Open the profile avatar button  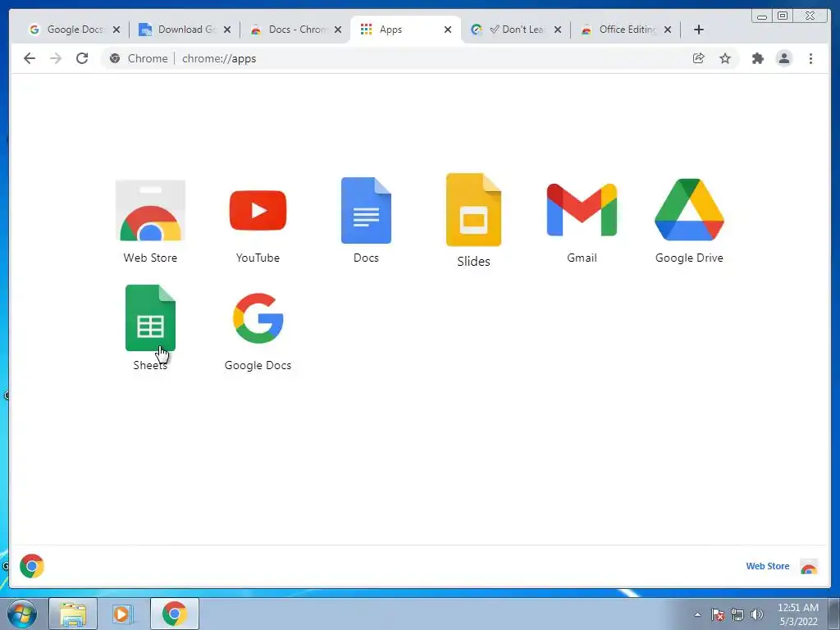784,58
